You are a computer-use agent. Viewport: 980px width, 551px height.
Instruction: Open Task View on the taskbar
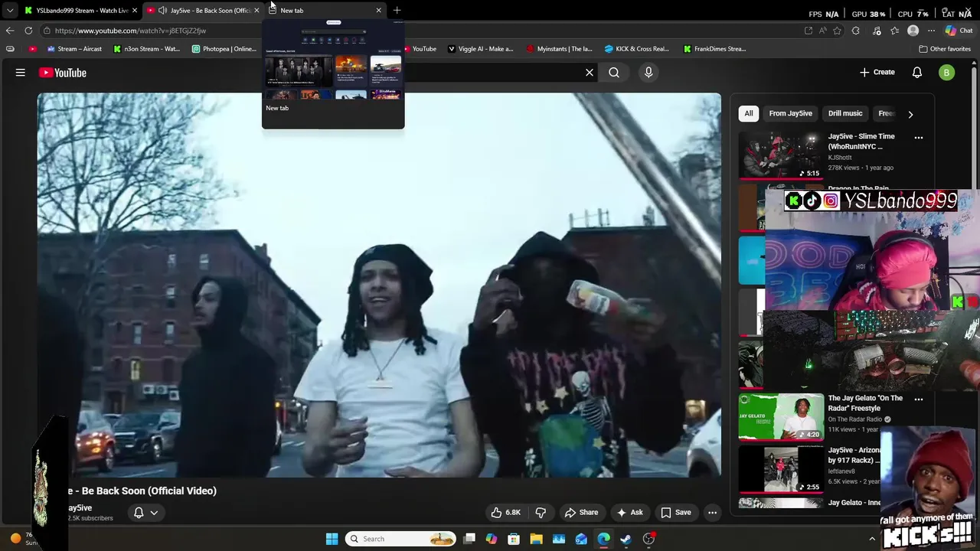pos(469,539)
